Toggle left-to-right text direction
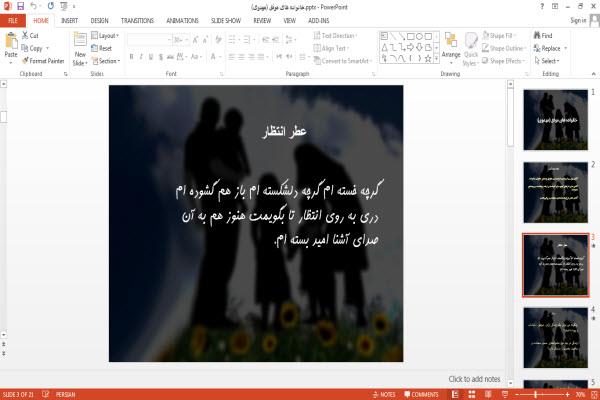The height and width of the screenshot is (400, 600). (x=279, y=57)
